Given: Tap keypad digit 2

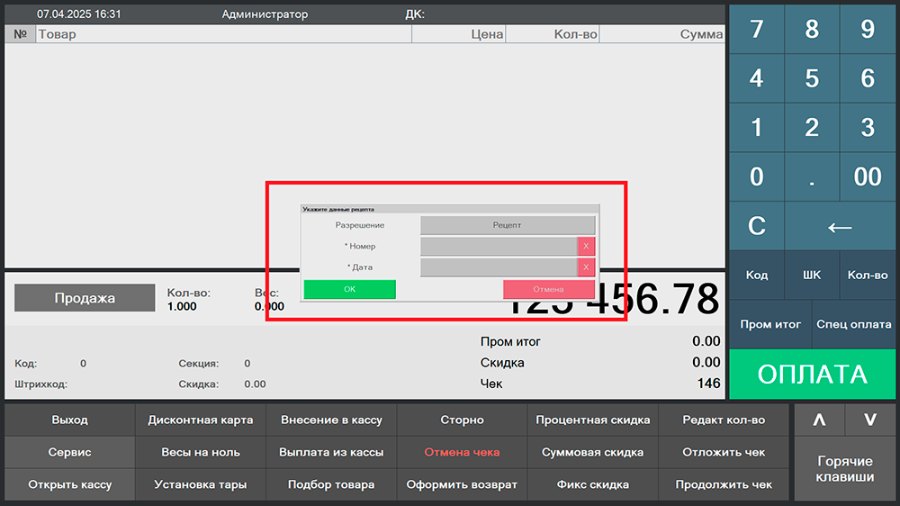Looking at the screenshot, I should pos(812,127).
